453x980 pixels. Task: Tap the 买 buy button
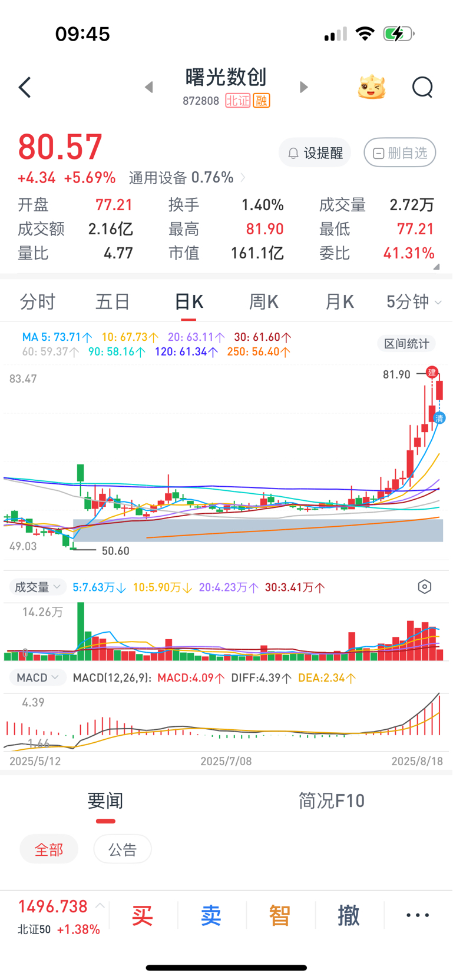142,915
